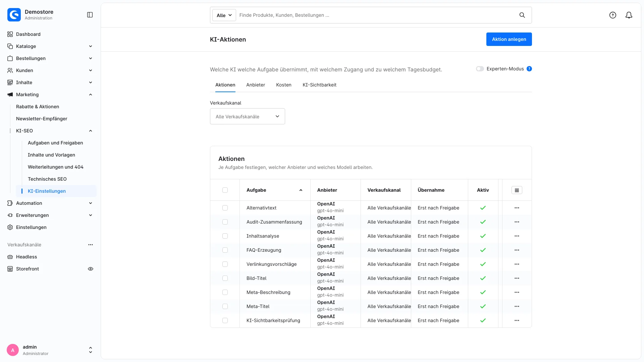Open Aufgaben und Freigaben page
The image size is (644, 362).
[x=55, y=143]
